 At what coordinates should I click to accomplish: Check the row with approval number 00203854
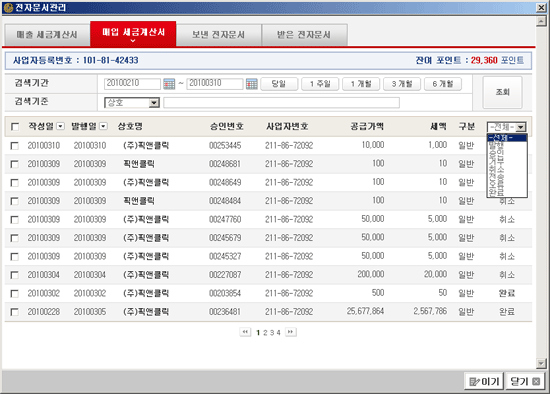pos(14,294)
